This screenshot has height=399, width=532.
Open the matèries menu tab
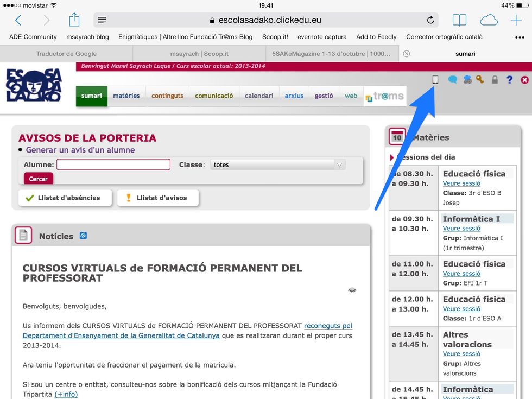126,96
